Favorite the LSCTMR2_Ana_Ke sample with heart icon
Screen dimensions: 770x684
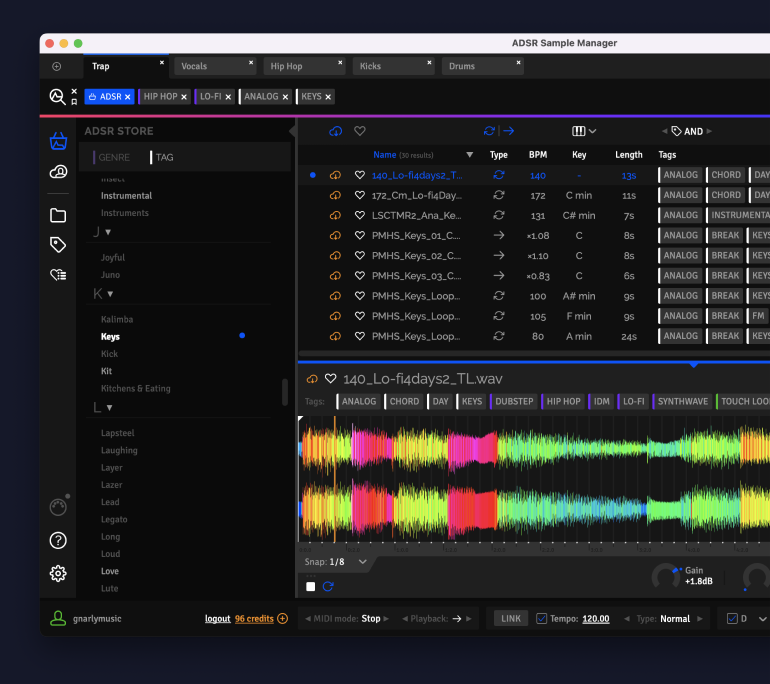[x=360, y=215]
